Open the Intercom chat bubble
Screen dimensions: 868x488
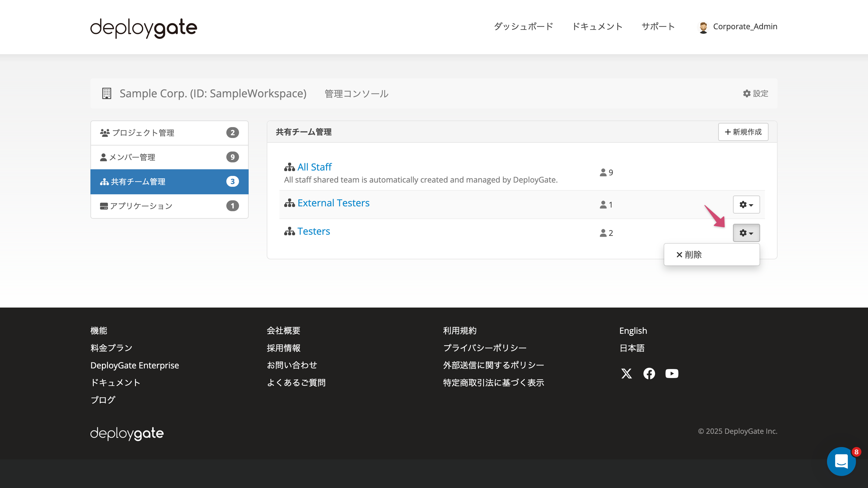841,461
